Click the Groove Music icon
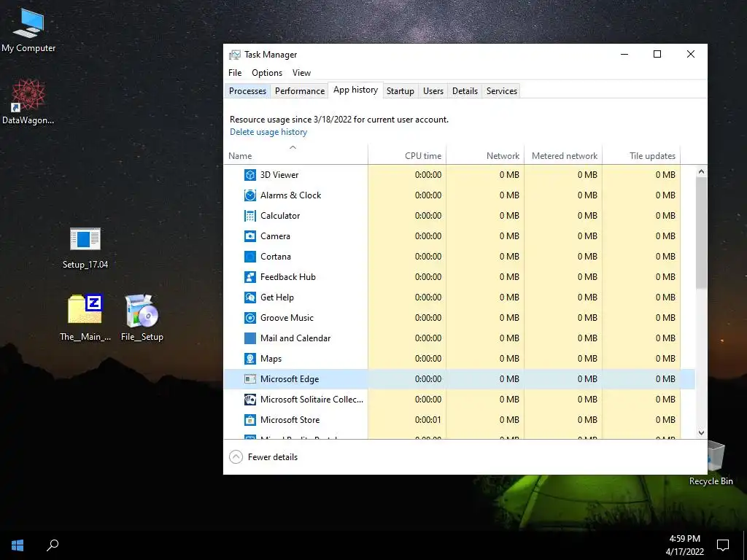 click(250, 318)
